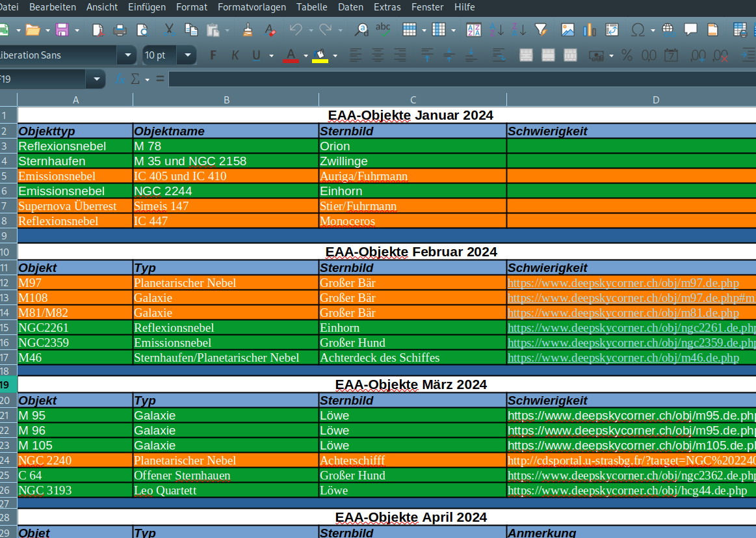
Task: Export directly as PDF
Action: click(x=98, y=31)
